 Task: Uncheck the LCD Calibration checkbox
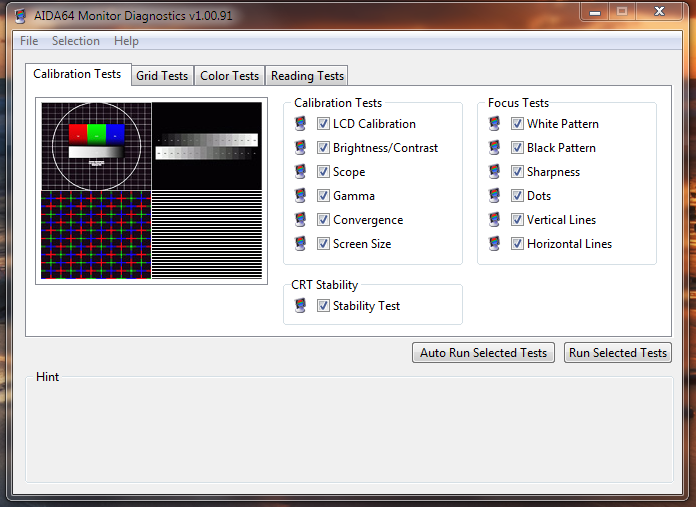coord(323,123)
